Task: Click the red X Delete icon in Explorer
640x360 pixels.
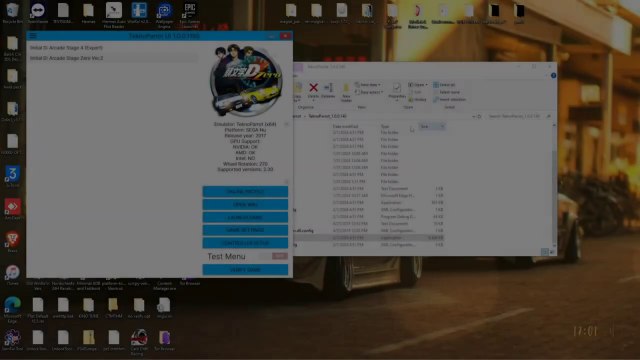Action: [x=313, y=87]
